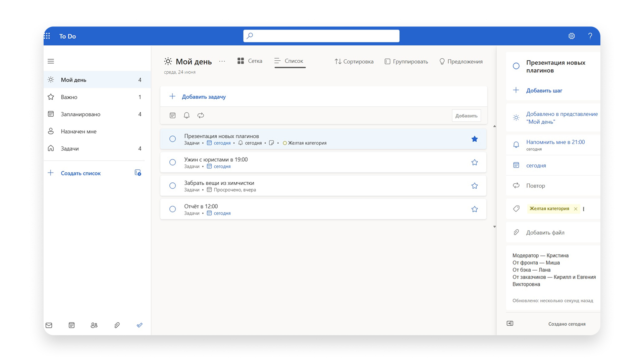
Task: Open Mail icon in bottom bar
Action: pyautogui.click(x=49, y=325)
